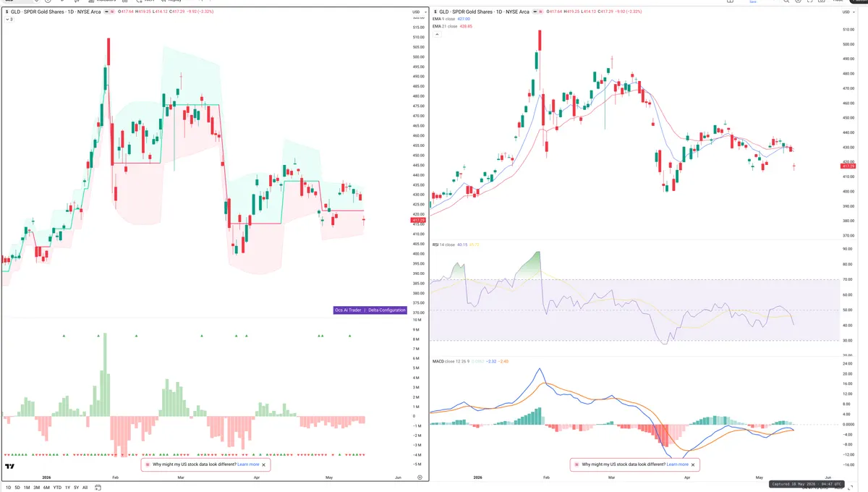Select the 1M time range
Image resolution: width=868 pixels, height=492 pixels.
[x=27, y=488]
